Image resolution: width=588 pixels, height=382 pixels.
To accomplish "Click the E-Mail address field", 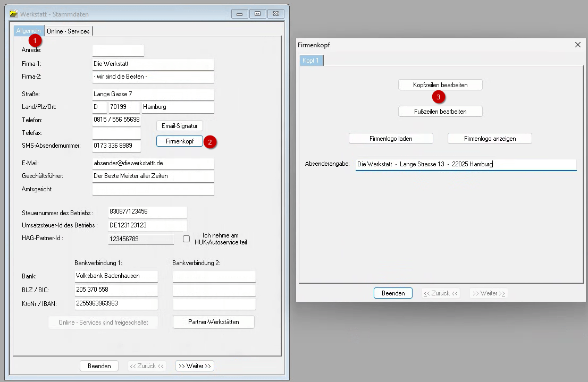I will point(153,164).
